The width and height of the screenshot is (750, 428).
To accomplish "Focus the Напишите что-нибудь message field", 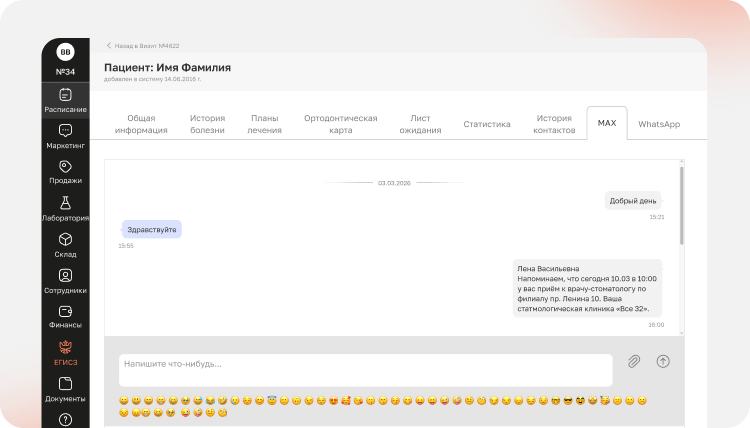I will [x=366, y=370].
